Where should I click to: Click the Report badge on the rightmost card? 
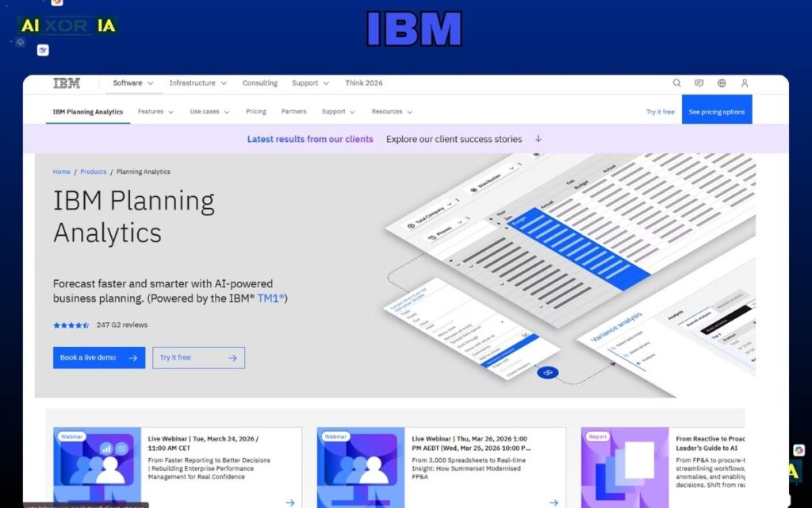tap(596, 436)
